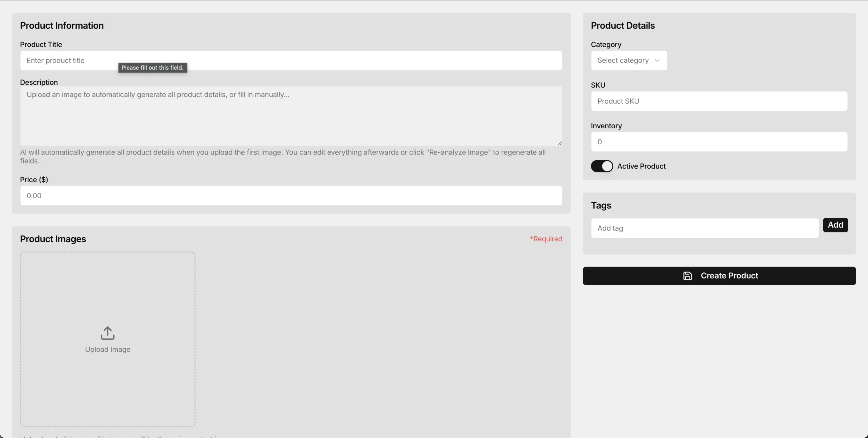The height and width of the screenshot is (438, 868).
Task: Click the SKU field label
Action: 598,85
